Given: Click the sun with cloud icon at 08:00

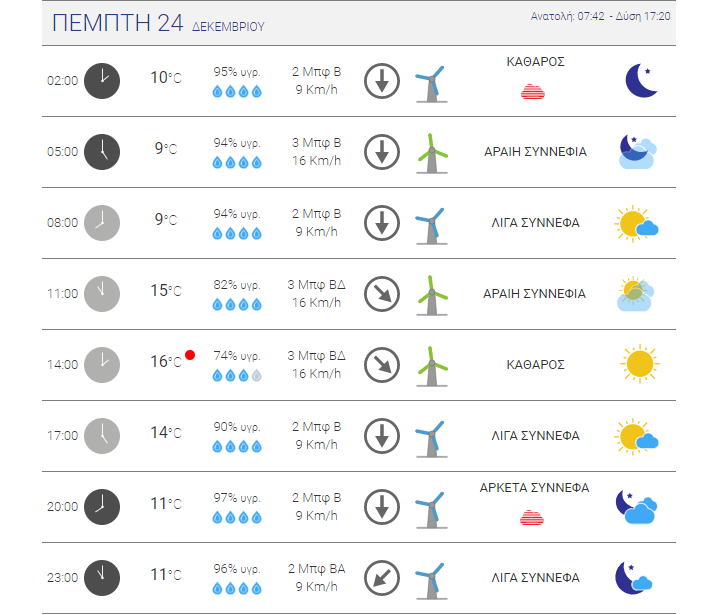Looking at the screenshot, I should click(x=636, y=223).
